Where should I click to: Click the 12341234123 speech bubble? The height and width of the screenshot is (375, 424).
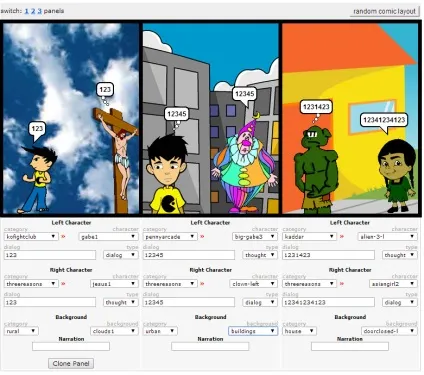[384, 122]
